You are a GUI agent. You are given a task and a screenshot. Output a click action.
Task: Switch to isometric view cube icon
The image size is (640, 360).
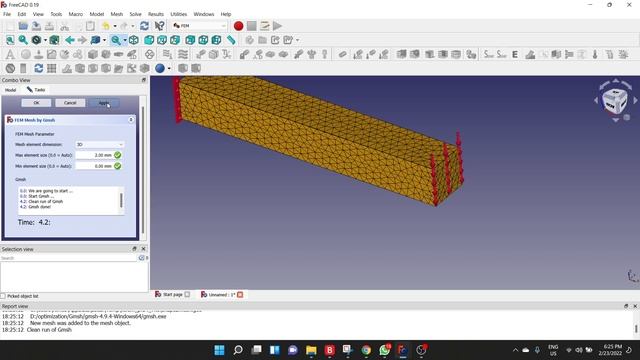133,40
